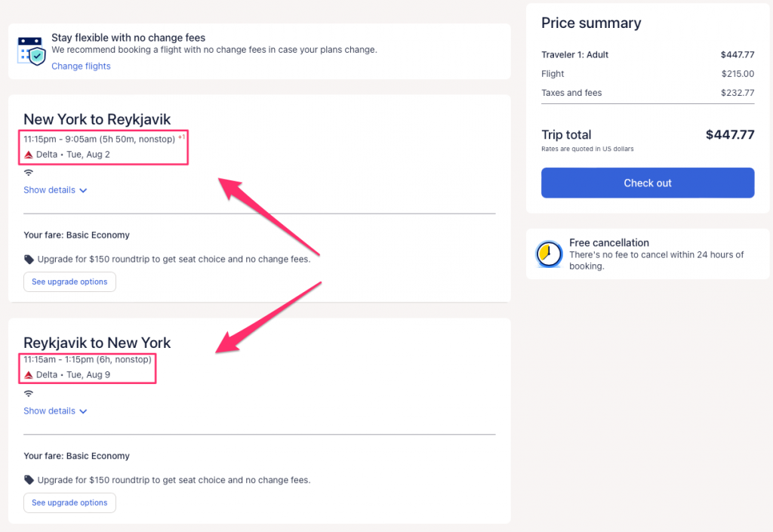
Task: Click the upgrade tag icon on the outbound fare
Action: point(29,259)
